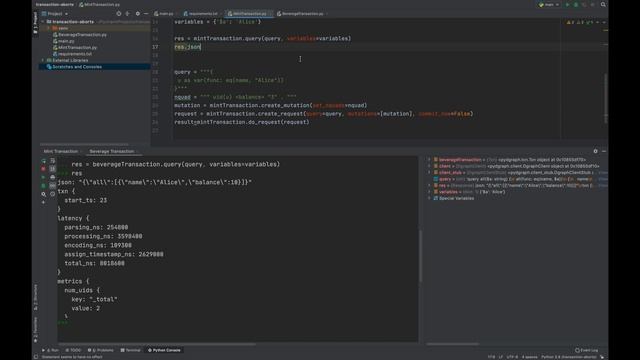This screenshot has width=640, height=360.
Task: Switch to the BeverageTransaction.py editor tab
Action: (x=302, y=13)
